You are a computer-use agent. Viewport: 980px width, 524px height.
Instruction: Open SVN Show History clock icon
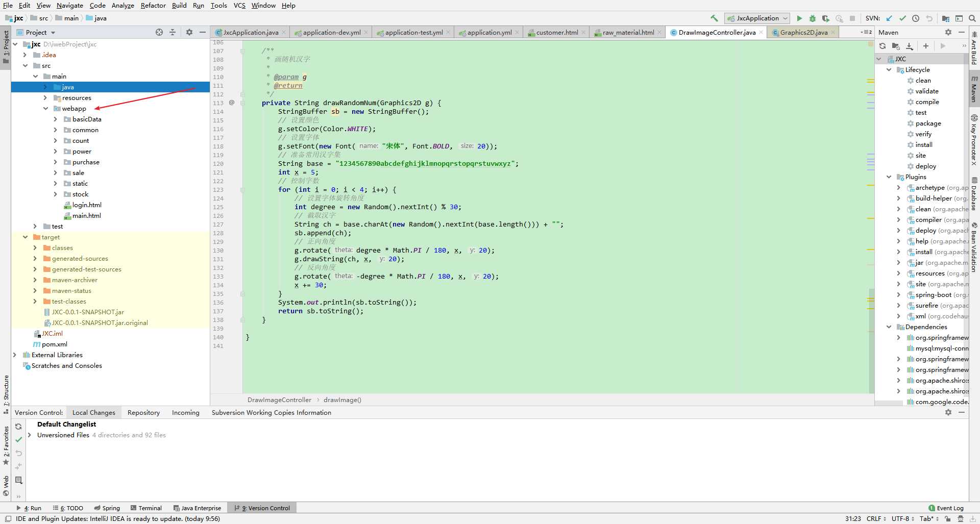pyautogui.click(x=916, y=18)
